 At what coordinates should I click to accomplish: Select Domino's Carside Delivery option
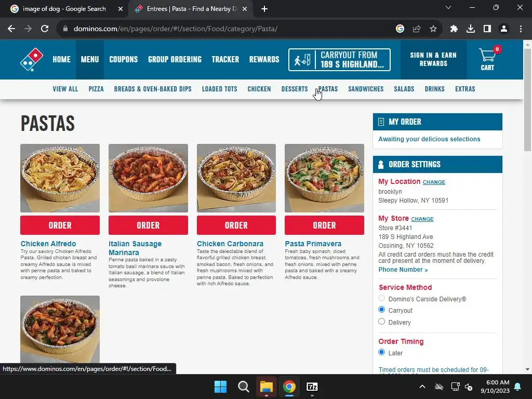pyautogui.click(x=382, y=298)
